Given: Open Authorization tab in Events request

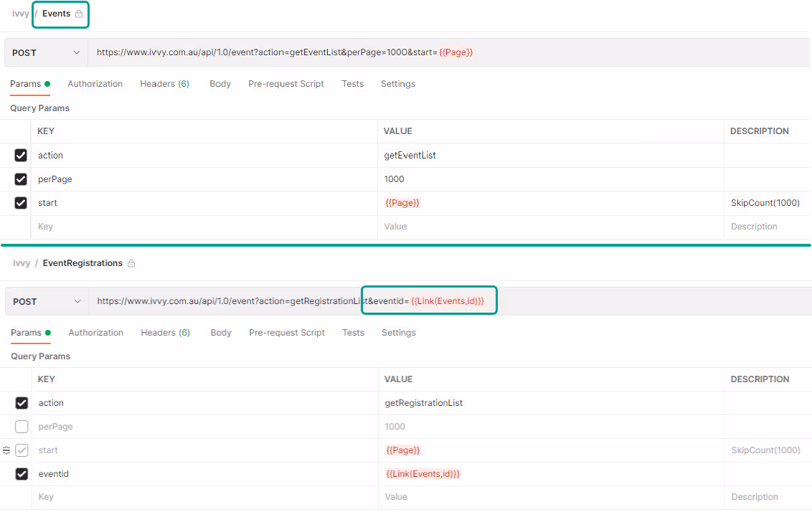Looking at the screenshot, I should click(95, 84).
